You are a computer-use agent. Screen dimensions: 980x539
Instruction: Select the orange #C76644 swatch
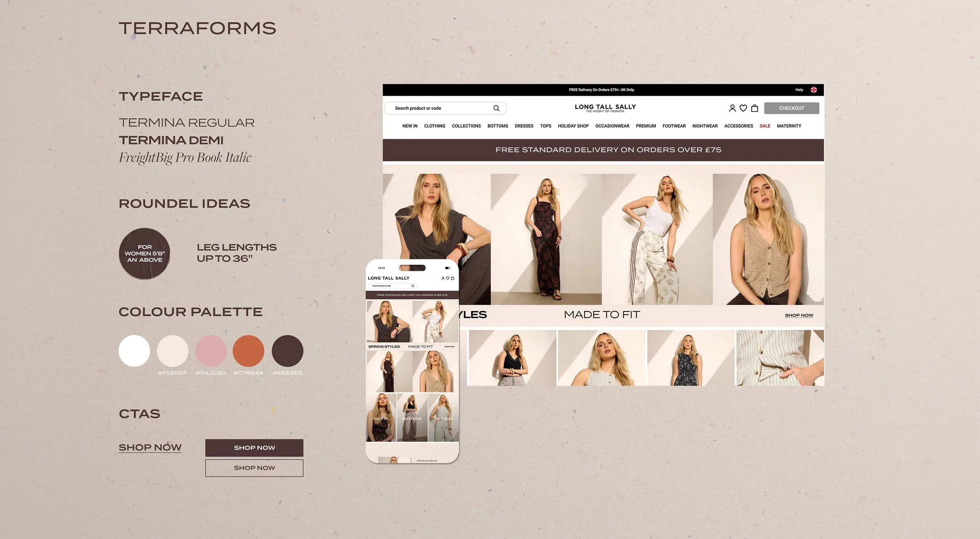249,351
